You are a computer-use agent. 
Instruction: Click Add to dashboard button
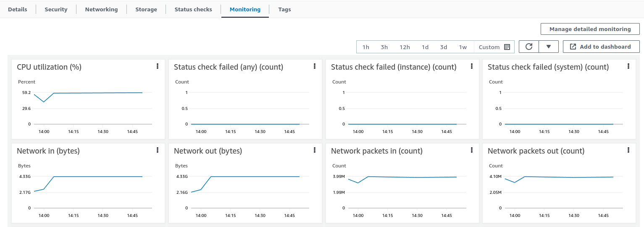[601, 47]
